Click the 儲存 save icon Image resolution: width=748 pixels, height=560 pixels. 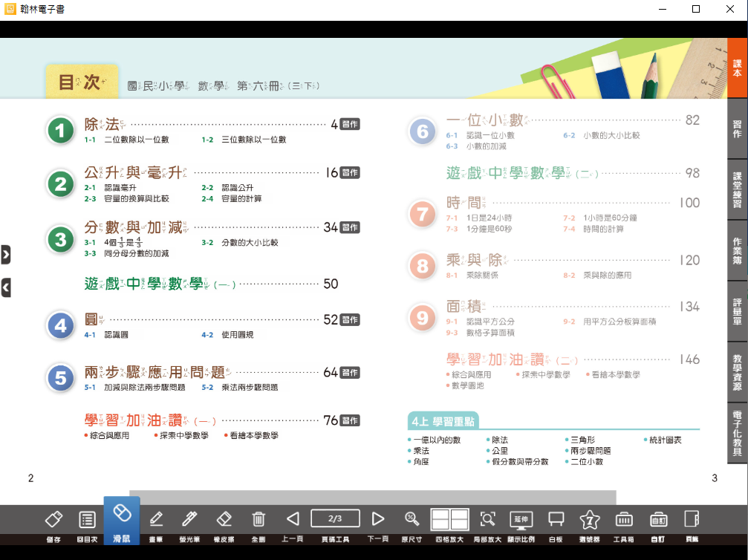point(53,520)
